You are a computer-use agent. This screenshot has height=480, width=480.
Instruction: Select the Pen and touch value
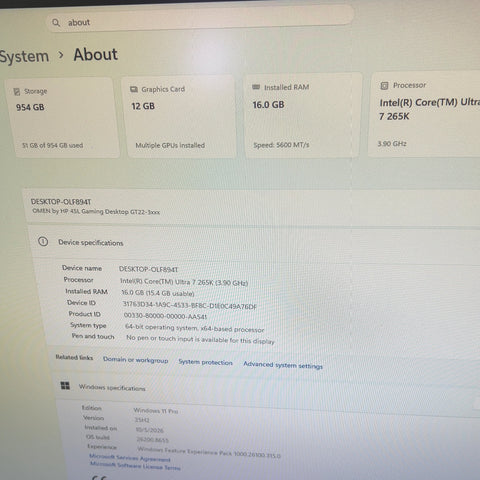point(200,339)
